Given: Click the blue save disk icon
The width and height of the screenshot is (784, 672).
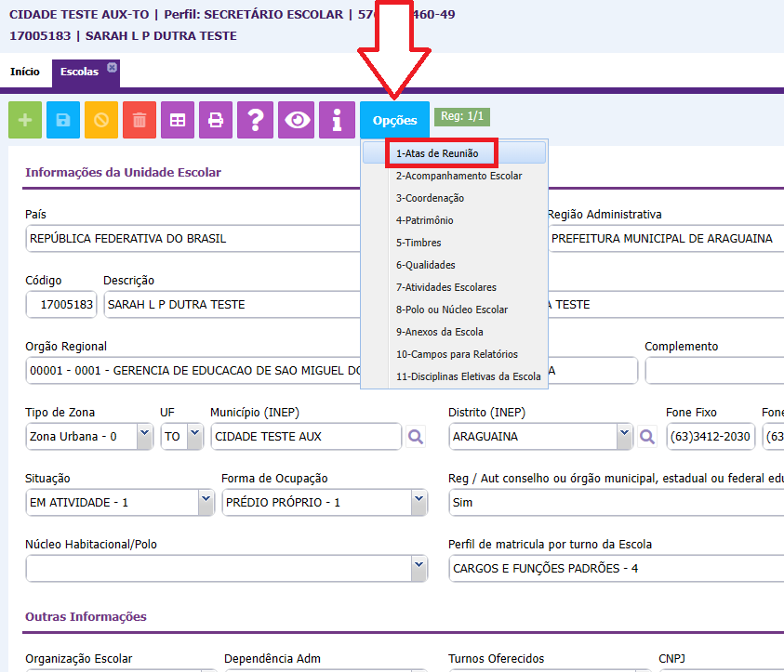Looking at the screenshot, I should (63, 120).
